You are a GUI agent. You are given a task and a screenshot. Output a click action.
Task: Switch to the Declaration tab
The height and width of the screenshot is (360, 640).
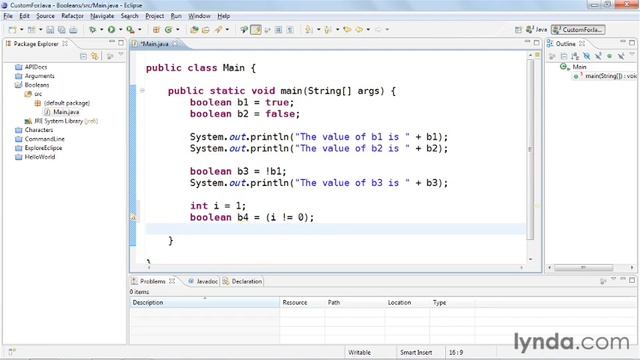(242, 281)
